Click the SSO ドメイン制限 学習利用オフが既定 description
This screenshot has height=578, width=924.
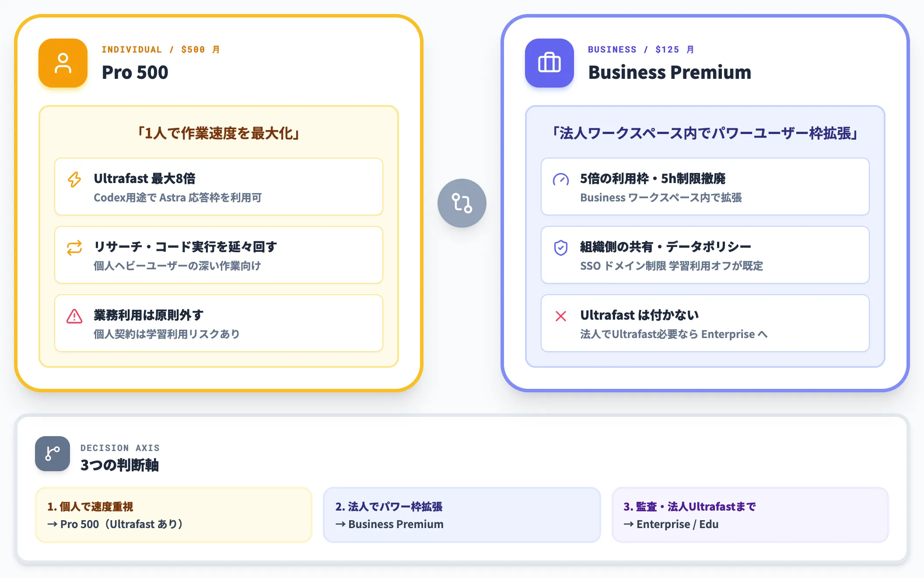[x=672, y=266]
